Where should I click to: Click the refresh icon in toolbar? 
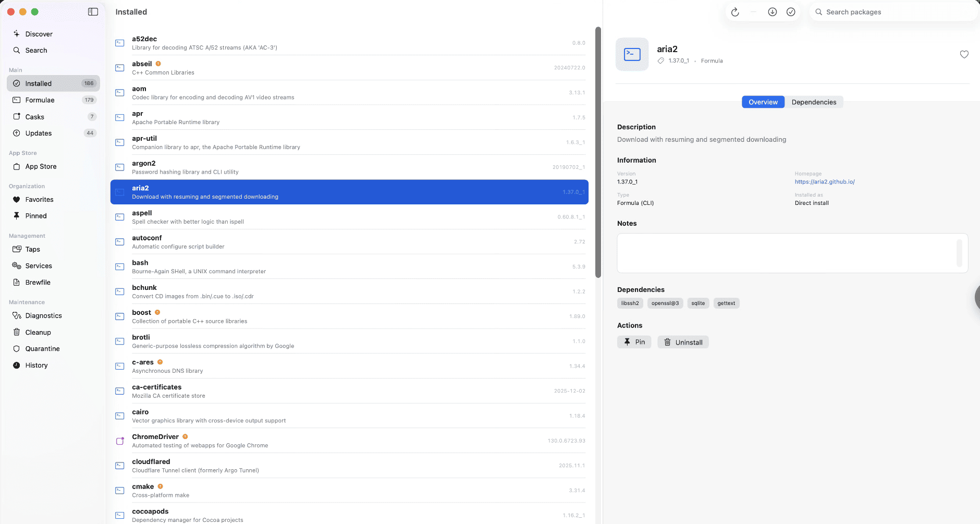point(735,12)
